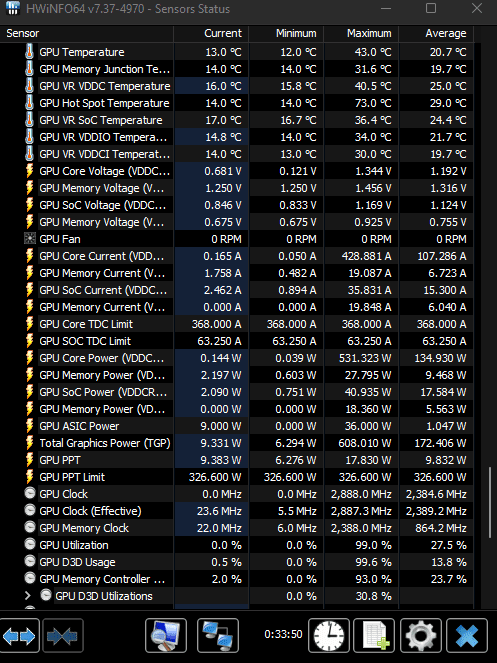The width and height of the screenshot is (497, 663).
Task: Open sensor settings gear icon
Action: [420, 636]
